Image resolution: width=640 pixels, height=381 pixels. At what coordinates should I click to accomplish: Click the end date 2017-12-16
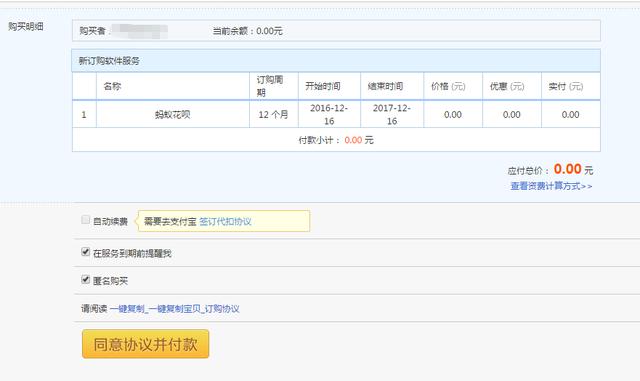[x=392, y=114]
